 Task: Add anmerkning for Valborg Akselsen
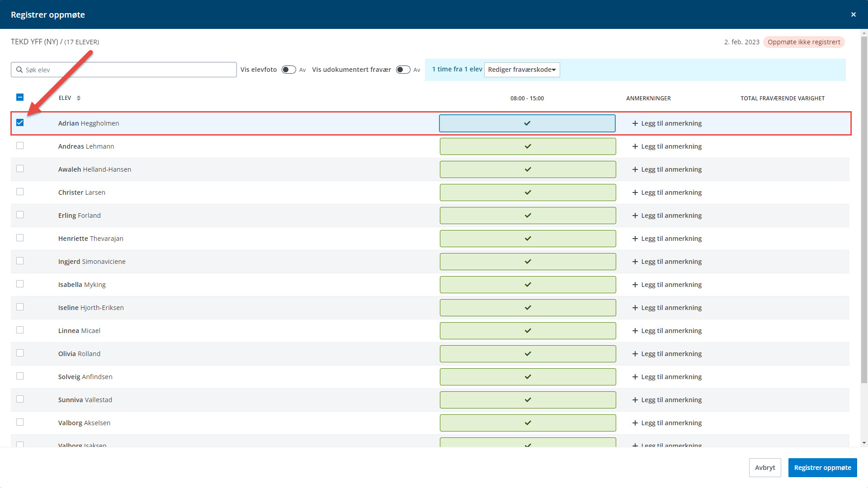667,423
